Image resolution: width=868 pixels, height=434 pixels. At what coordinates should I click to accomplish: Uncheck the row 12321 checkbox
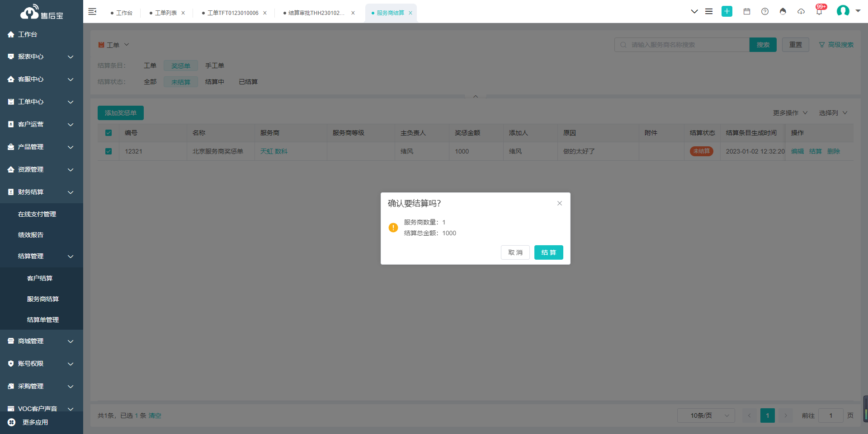pyautogui.click(x=108, y=151)
